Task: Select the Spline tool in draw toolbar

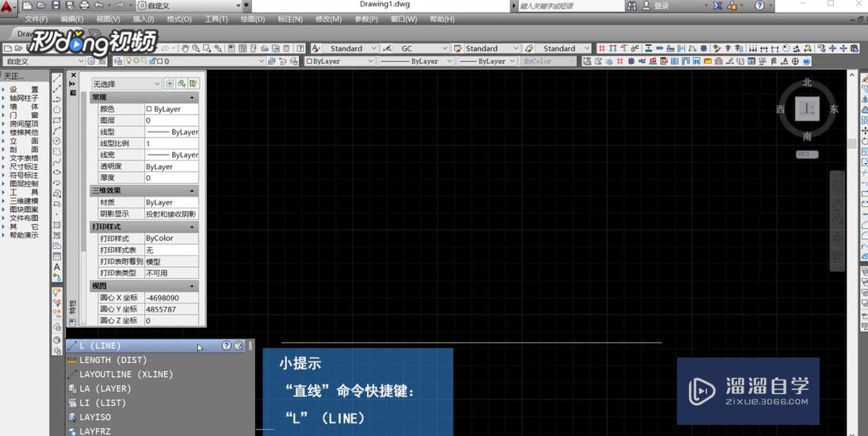Action: point(57,163)
